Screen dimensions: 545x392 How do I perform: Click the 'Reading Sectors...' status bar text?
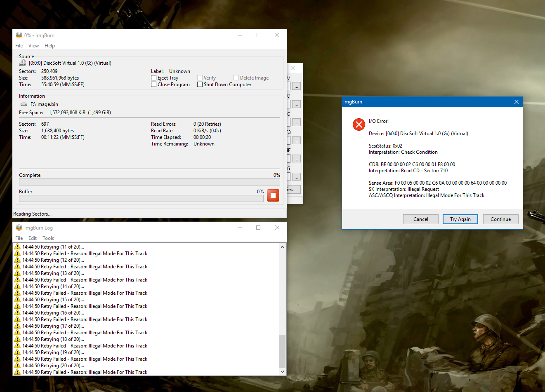(x=32, y=214)
